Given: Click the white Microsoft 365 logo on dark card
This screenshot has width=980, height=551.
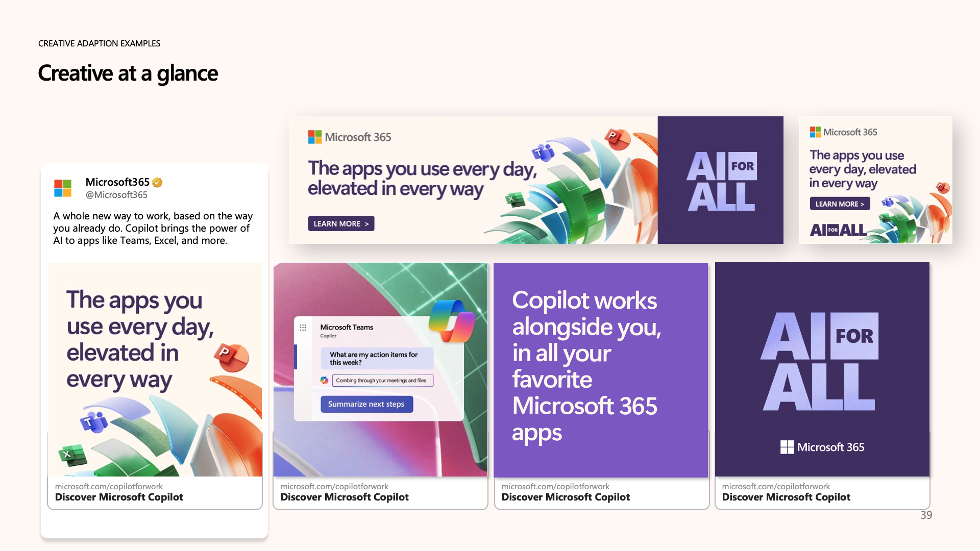Looking at the screenshot, I should pyautogui.click(x=822, y=447).
